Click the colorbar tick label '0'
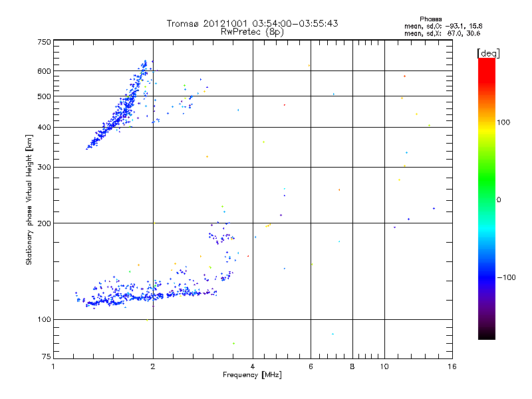 499,200
